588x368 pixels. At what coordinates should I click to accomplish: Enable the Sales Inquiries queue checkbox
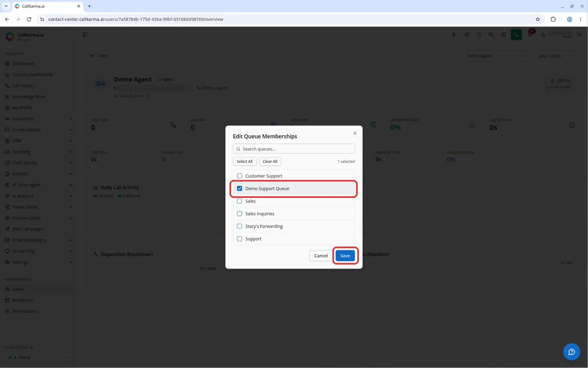point(240,213)
